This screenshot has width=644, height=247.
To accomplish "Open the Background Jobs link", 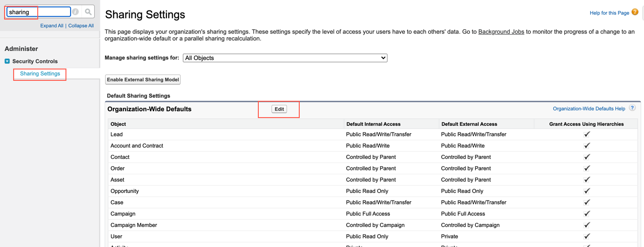I will [x=501, y=32].
